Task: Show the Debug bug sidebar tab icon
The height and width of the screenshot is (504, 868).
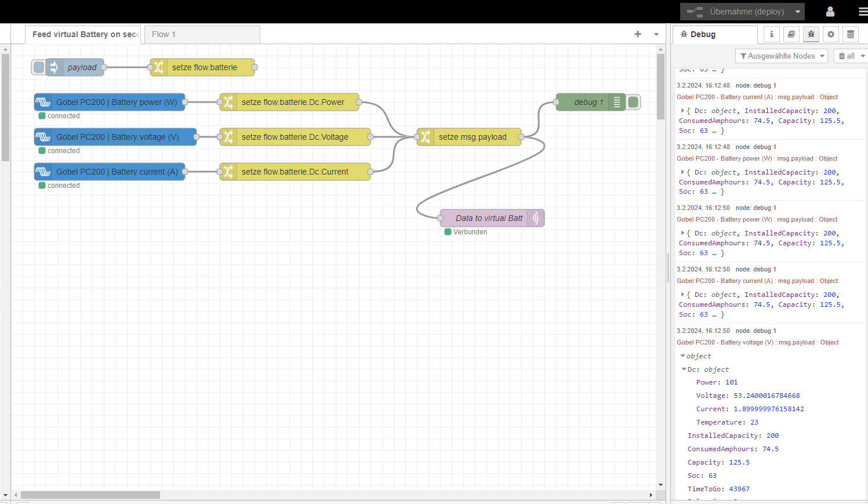Action: click(x=811, y=34)
